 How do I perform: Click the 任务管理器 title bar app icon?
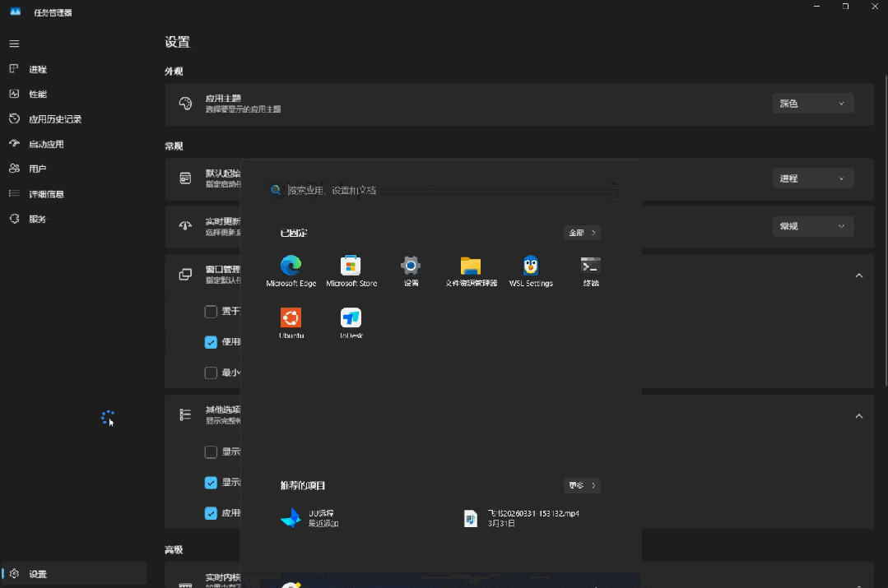coord(16,12)
